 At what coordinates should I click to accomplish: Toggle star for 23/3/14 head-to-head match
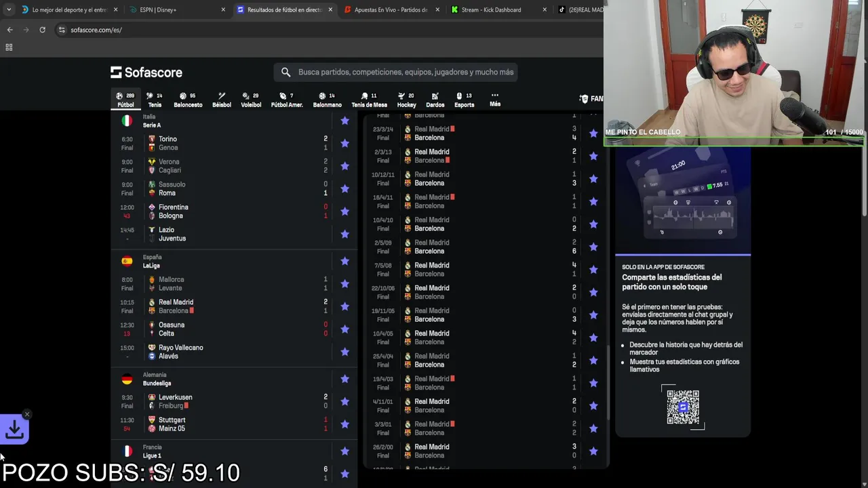[x=593, y=134]
